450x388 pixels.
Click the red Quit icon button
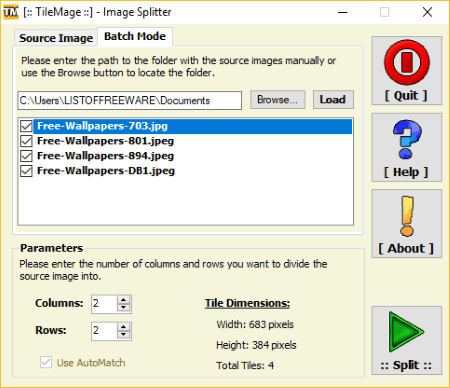pyautogui.click(x=407, y=71)
